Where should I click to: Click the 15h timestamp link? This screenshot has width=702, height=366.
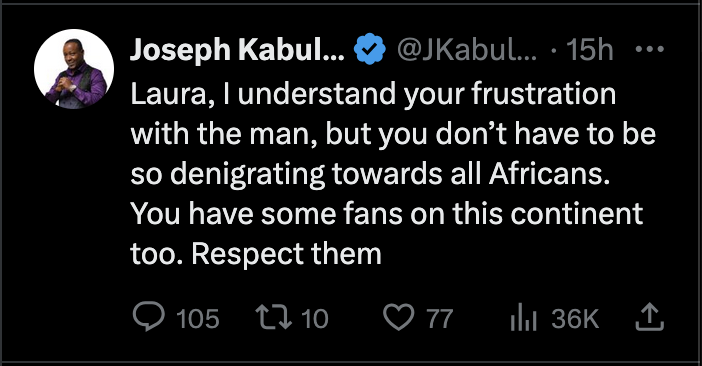pos(590,50)
